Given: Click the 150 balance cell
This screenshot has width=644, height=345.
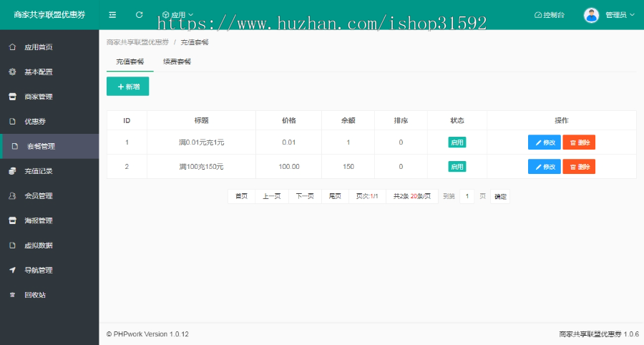Looking at the screenshot, I should click(x=348, y=167).
